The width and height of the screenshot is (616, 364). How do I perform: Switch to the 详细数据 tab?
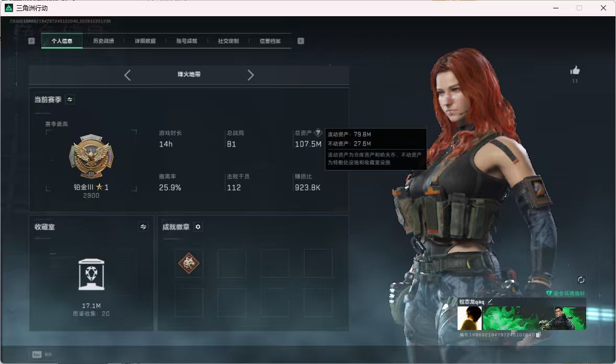[145, 41]
